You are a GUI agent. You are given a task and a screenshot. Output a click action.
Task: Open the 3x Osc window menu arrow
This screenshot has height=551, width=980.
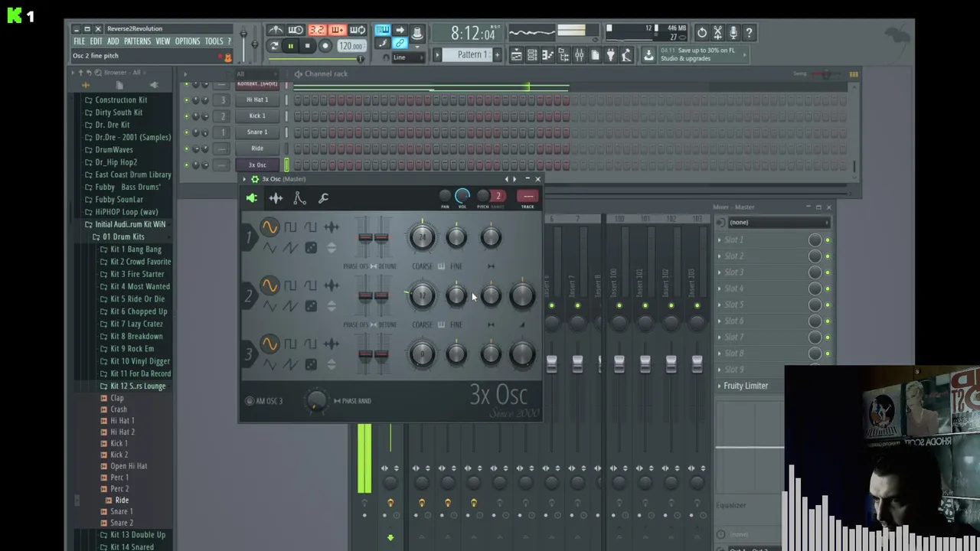tap(244, 179)
